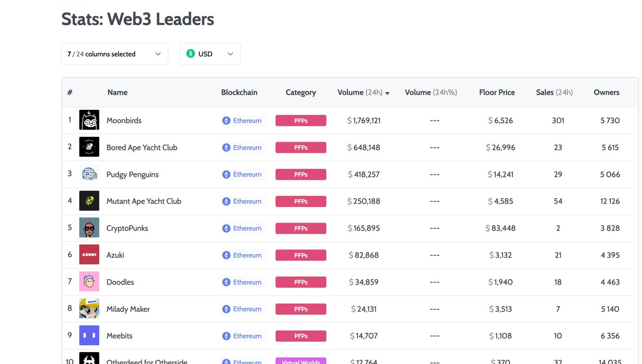The width and height of the screenshot is (642, 364).
Task: Click Ethereum icon in Milady Maker row
Action: 226,309
